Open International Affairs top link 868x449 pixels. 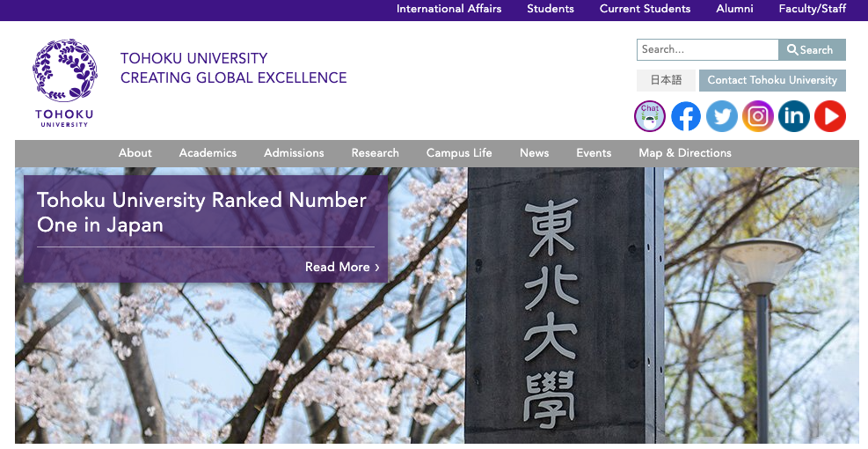click(x=449, y=9)
